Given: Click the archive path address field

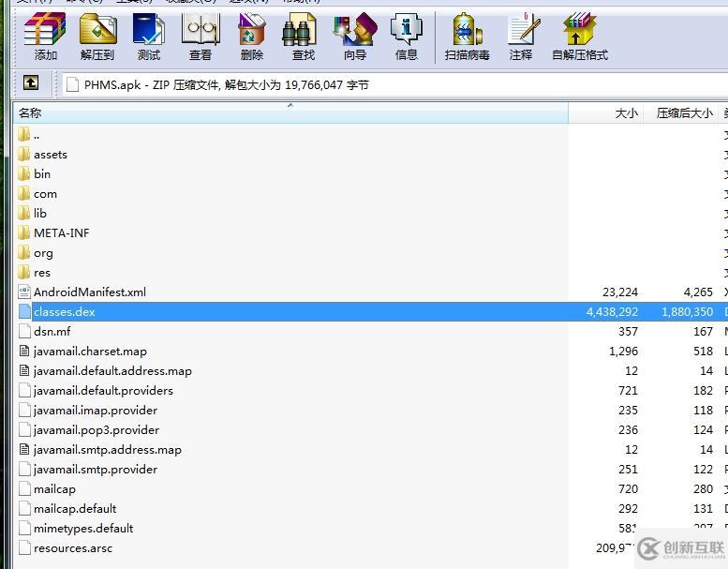Looking at the screenshot, I should (x=394, y=84).
